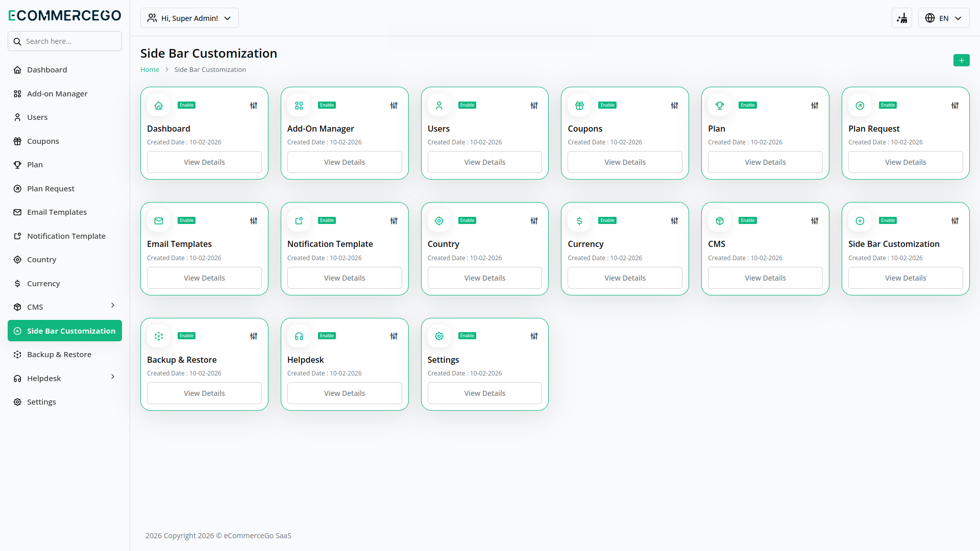Click sliders icon on the Plan card
The height and width of the screenshot is (551, 980).
(x=815, y=106)
